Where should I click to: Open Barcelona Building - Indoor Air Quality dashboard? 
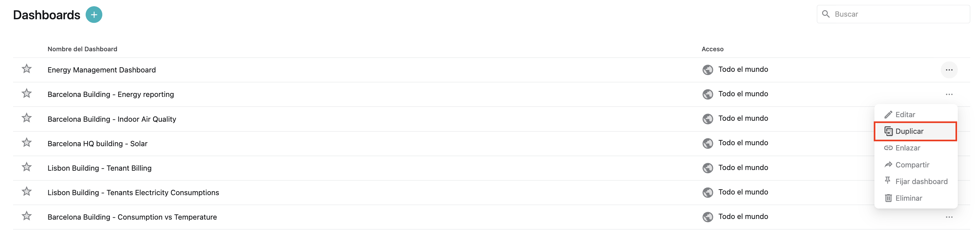(112, 119)
